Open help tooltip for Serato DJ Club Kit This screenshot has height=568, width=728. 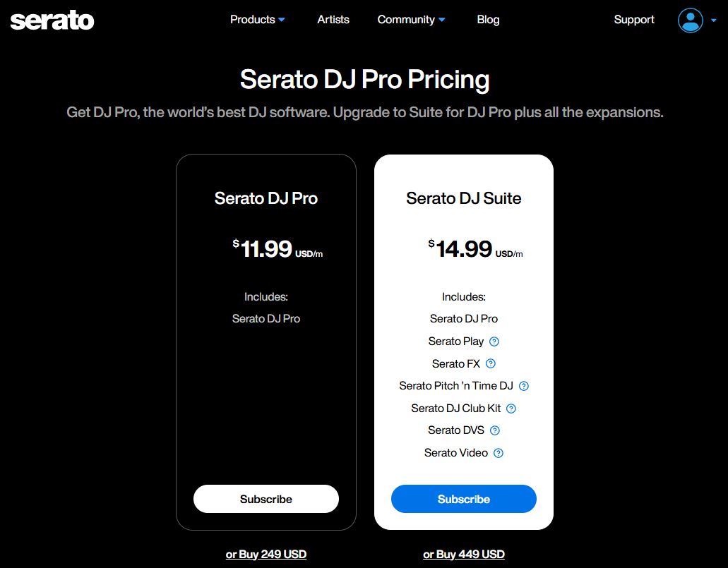pyautogui.click(x=511, y=408)
